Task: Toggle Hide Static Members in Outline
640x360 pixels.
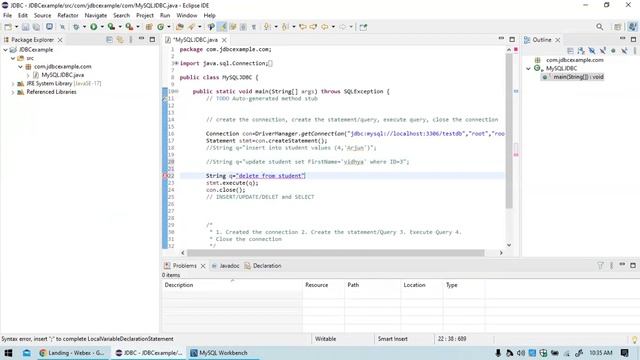Action: pyautogui.click(x=602, y=51)
